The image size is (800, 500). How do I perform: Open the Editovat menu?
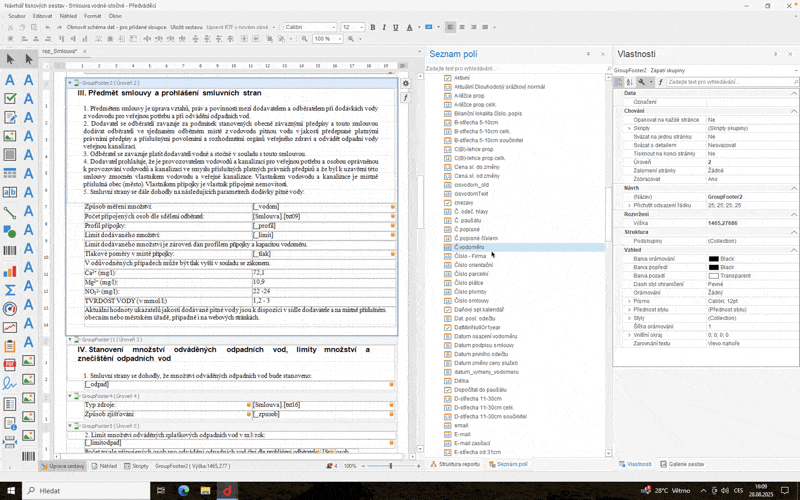click(42, 16)
